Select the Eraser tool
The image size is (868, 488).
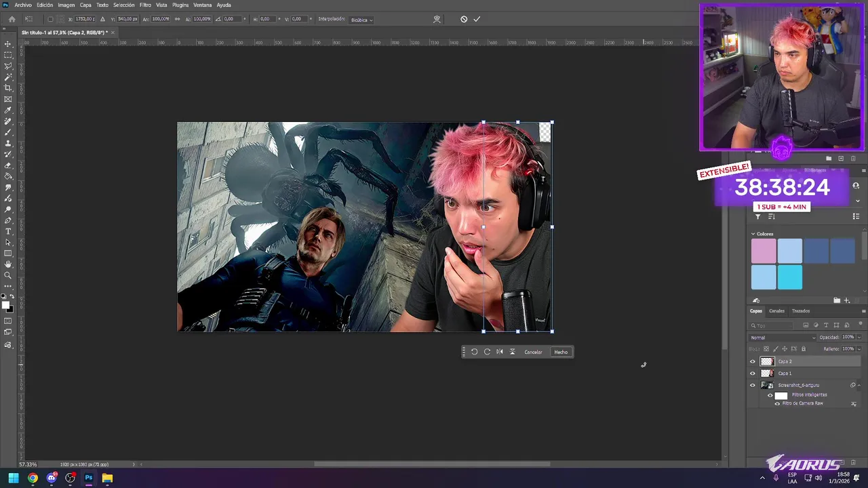8,165
